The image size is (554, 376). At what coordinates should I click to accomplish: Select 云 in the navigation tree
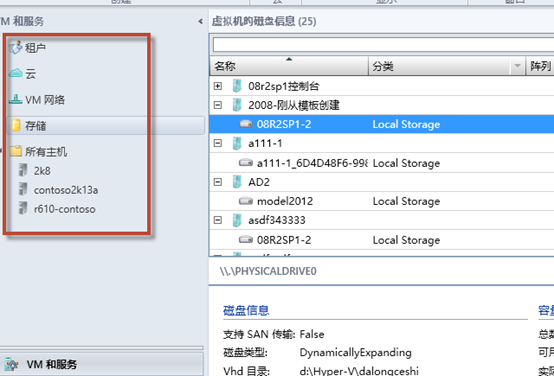tap(30, 74)
